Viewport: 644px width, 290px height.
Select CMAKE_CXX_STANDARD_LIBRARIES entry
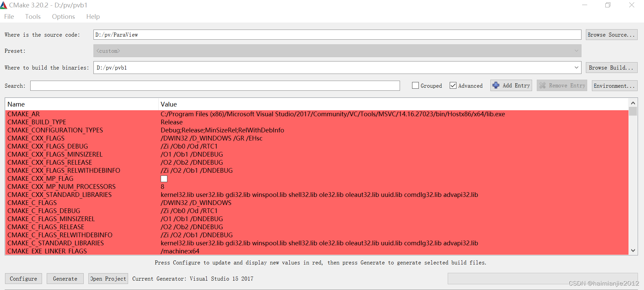pos(59,195)
